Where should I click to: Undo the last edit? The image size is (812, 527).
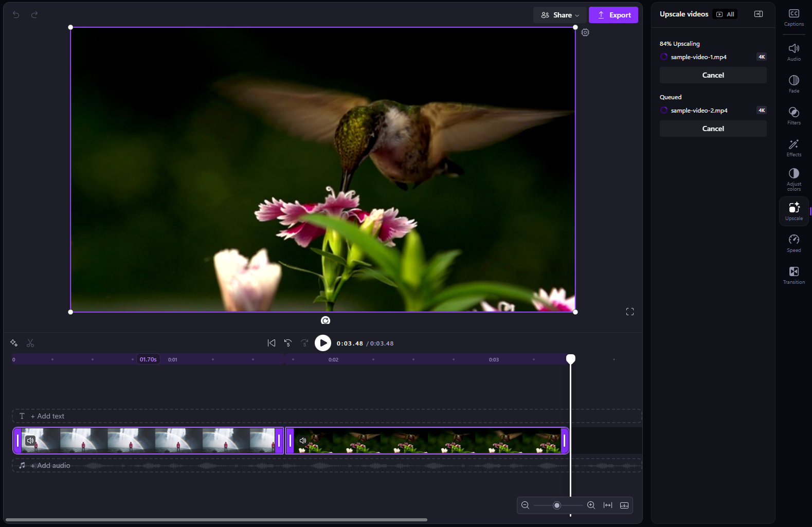16,15
